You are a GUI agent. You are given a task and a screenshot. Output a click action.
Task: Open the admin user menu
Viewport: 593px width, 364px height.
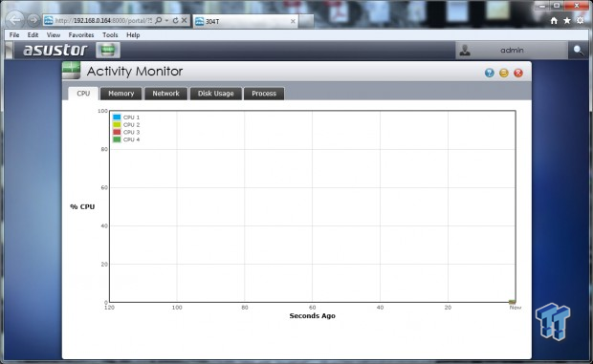click(512, 51)
